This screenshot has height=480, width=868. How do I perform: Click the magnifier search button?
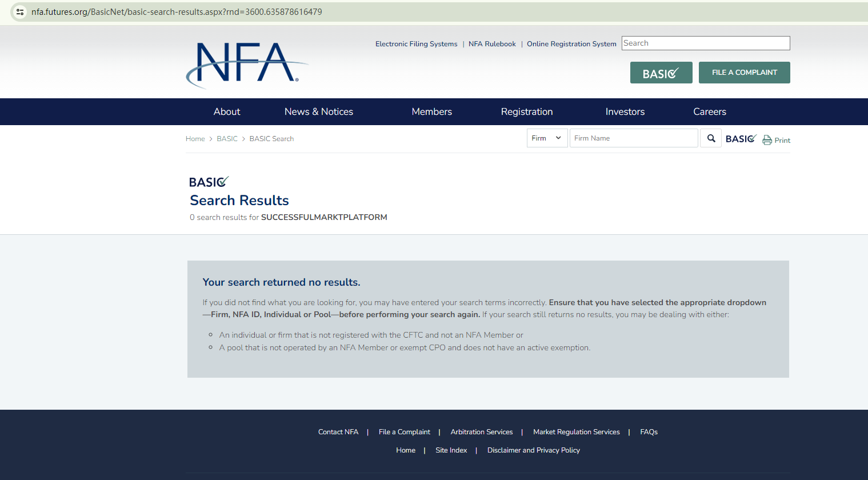click(711, 138)
